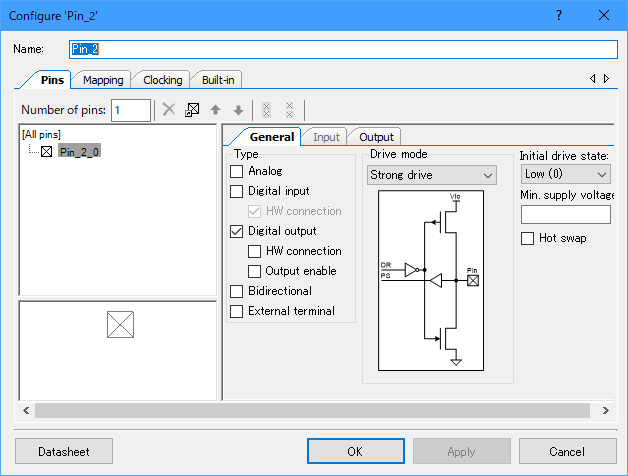The image size is (628, 476).
Task: Open the Datasheet
Action: tap(64, 451)
